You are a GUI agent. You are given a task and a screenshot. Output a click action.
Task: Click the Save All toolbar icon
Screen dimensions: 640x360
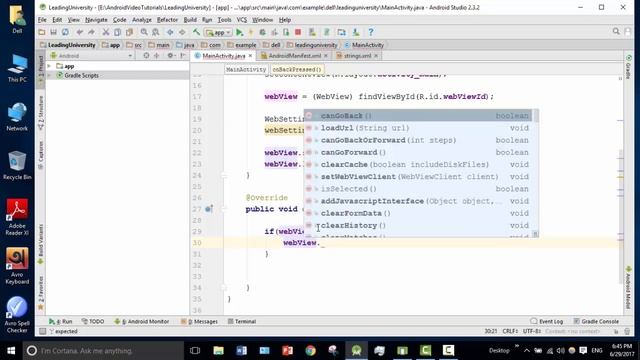point(53,32)
